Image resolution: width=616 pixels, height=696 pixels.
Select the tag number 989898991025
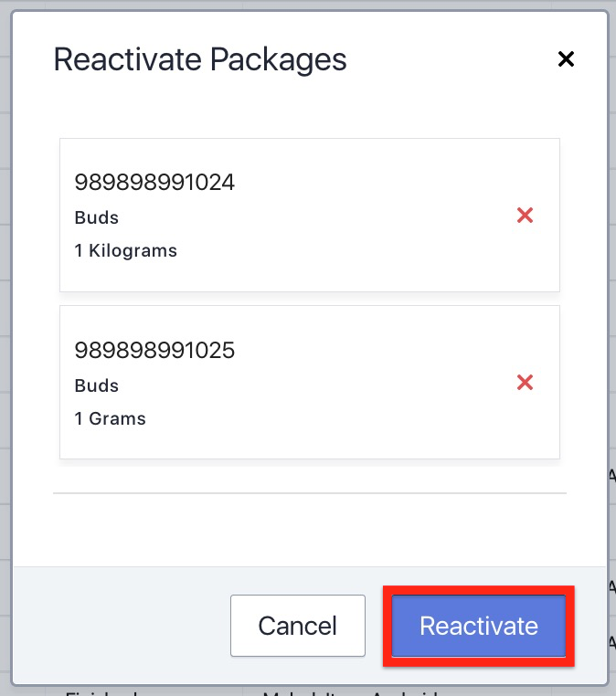click(x=154, y=350)
